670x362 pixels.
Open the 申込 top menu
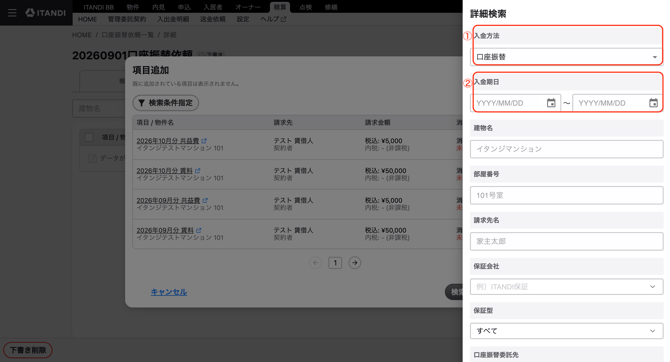(184, 7)
